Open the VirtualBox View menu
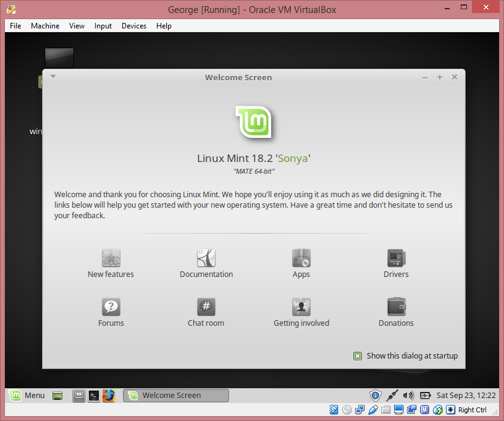 click(77, 26)
